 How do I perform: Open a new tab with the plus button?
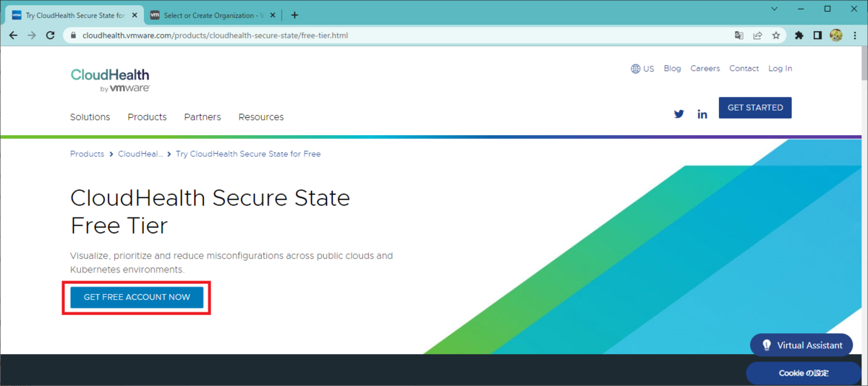pos(294,15)
